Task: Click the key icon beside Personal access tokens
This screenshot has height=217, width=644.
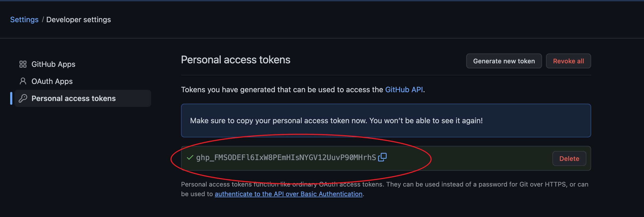Action: click(x=23, y=98)
